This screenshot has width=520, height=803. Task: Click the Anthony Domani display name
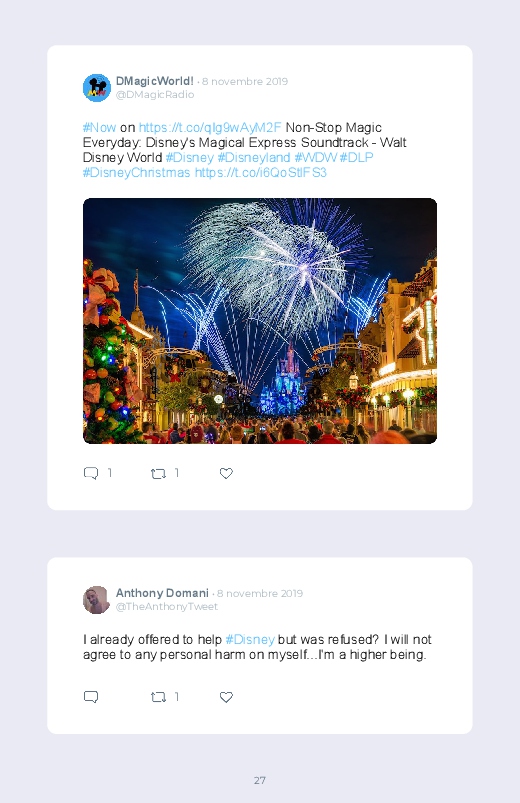(162, 593)
